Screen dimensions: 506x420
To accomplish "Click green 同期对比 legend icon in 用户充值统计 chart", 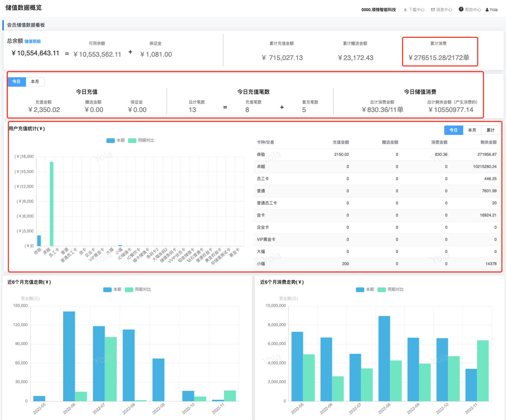I will pyautogui.click(x=132, y=141).
